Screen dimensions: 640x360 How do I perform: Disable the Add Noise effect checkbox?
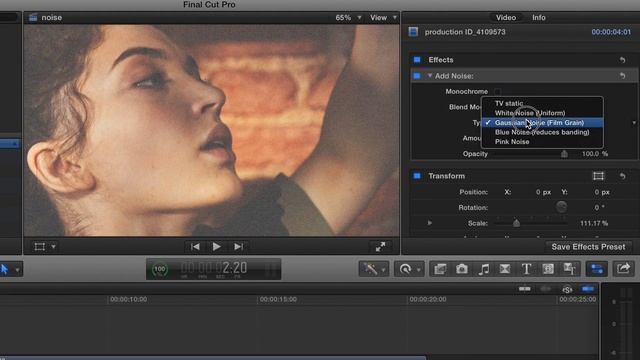pyautogui.click(x=417, y=76)
